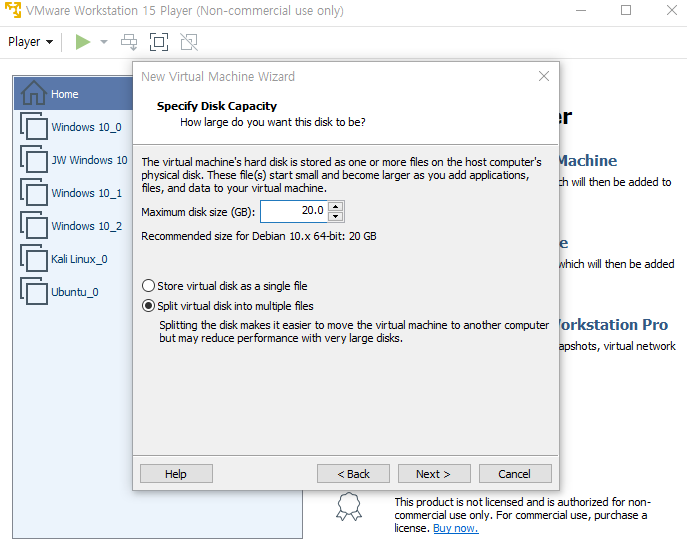Click the Help button in the wizard
Screen dimensions: 687x549
point(176,474)
